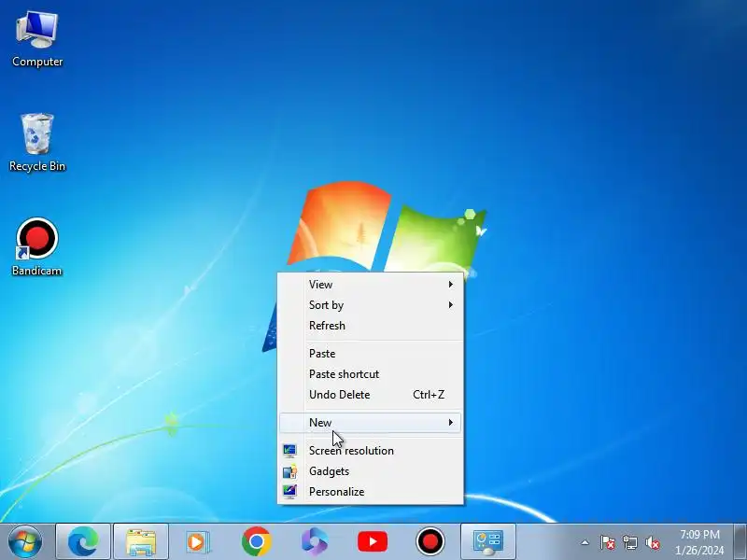Screen dimensions: 747x560
Task: Open Screen resolution settings
Action: click(x=370, y=451)
